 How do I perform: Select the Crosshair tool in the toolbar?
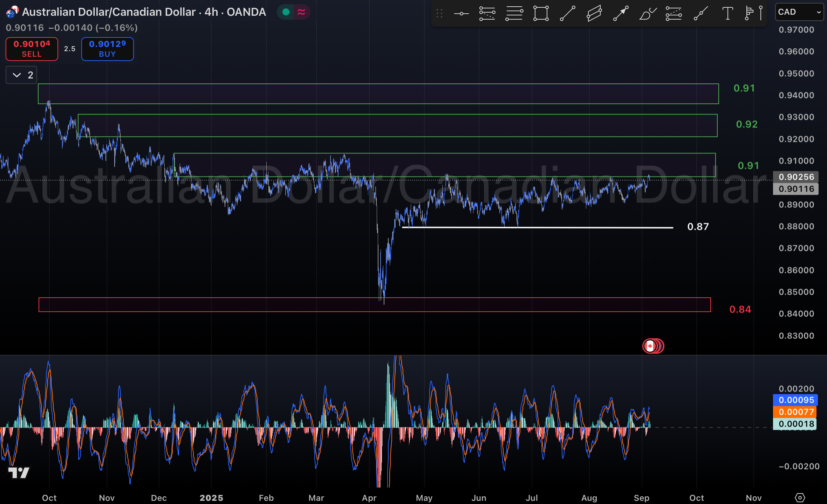[462, 13]
